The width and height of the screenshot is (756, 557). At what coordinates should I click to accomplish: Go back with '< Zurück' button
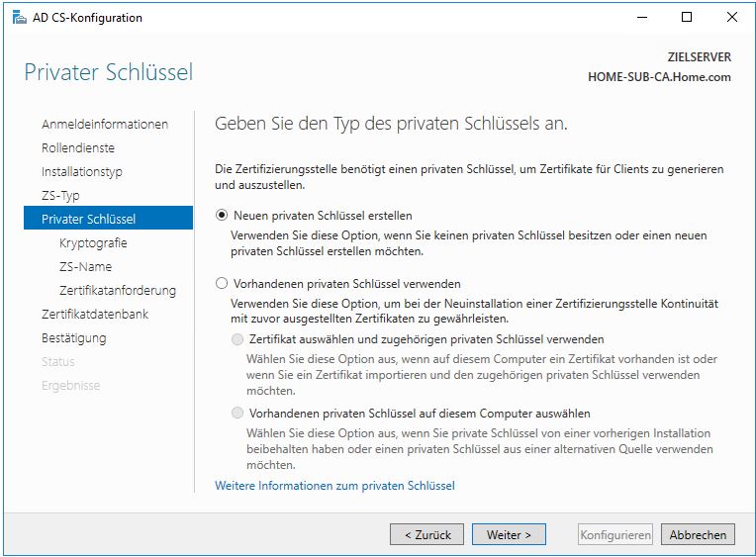tap(426, 534)
